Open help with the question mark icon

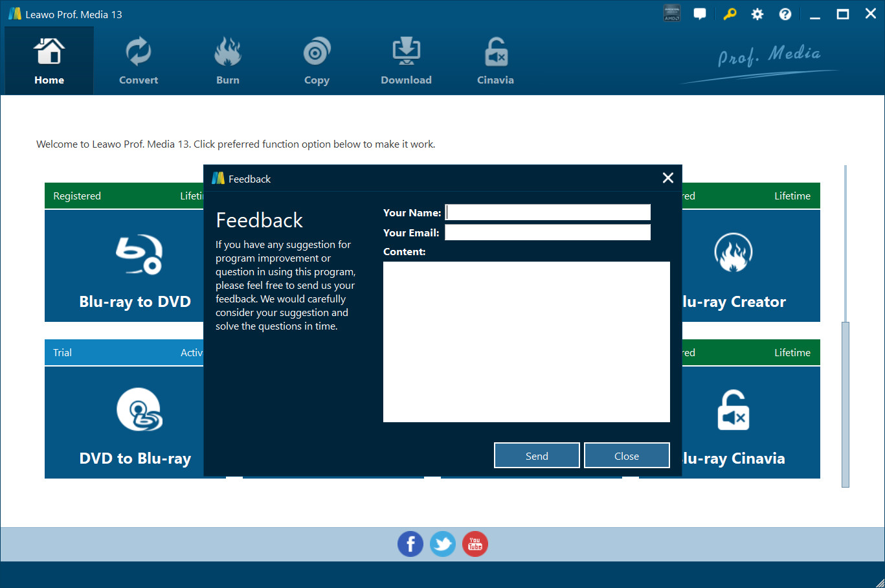click(x=785, y=14)
